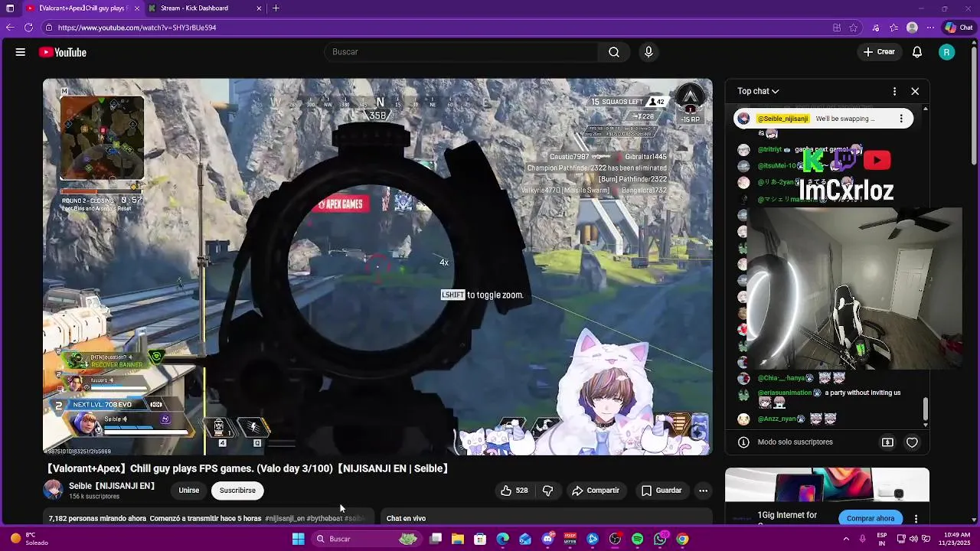
Task: Click the Apex video player
Action: click(x=377, y=267)
